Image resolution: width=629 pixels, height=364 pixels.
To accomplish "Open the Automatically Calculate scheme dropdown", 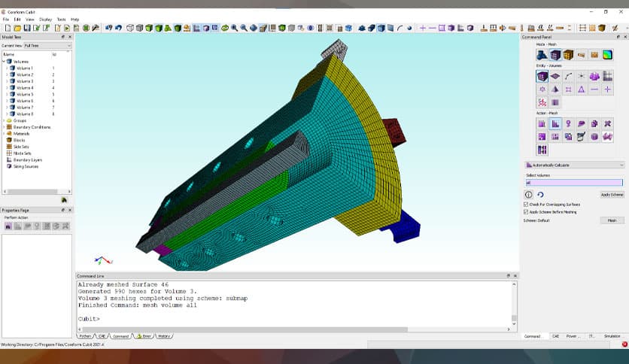I will point(574,165).
